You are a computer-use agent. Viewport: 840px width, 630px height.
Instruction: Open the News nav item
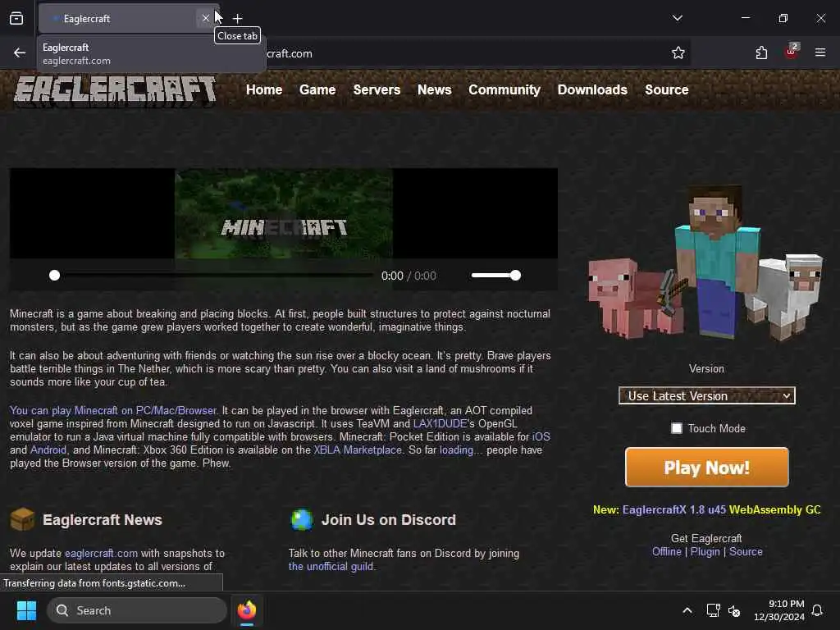click(435, 89)
